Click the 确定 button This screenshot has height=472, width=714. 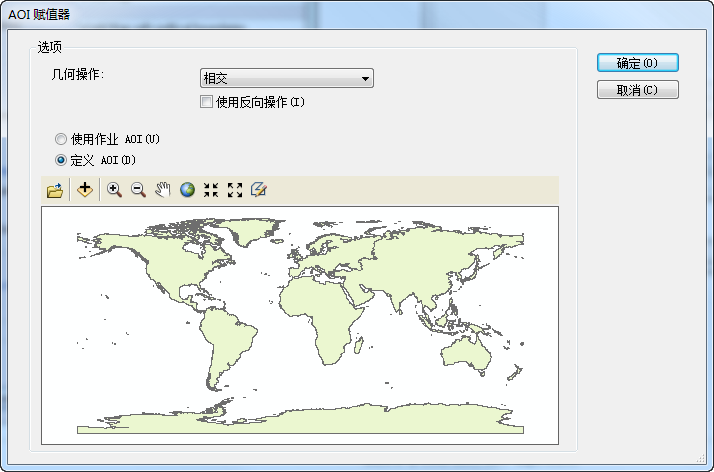pos(637,63)
